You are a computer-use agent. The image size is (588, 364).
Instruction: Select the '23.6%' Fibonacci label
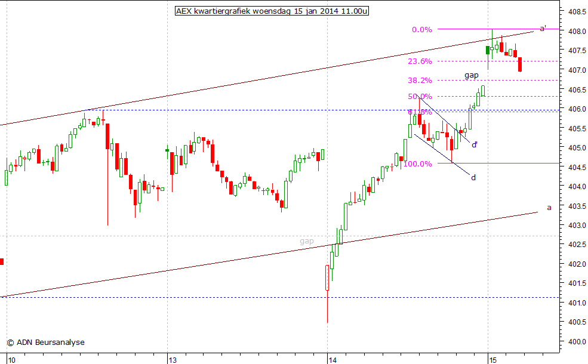(420, 61)
